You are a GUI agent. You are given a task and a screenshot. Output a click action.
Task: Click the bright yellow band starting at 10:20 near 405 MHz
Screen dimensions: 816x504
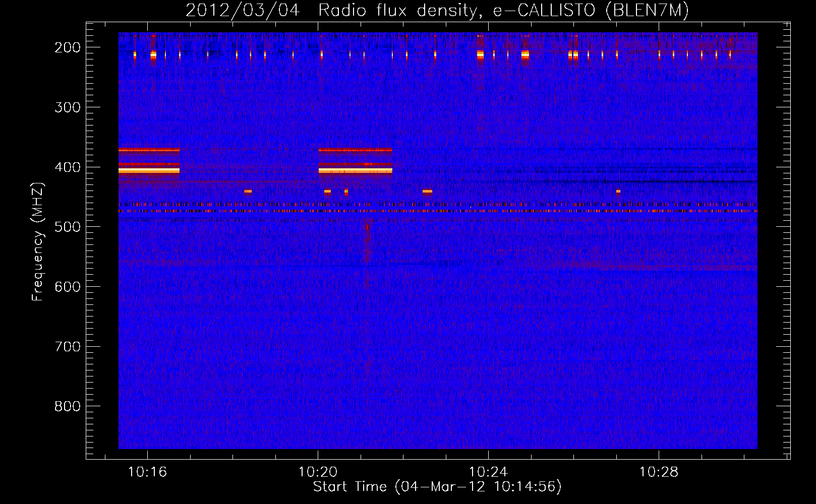[356, 171]
